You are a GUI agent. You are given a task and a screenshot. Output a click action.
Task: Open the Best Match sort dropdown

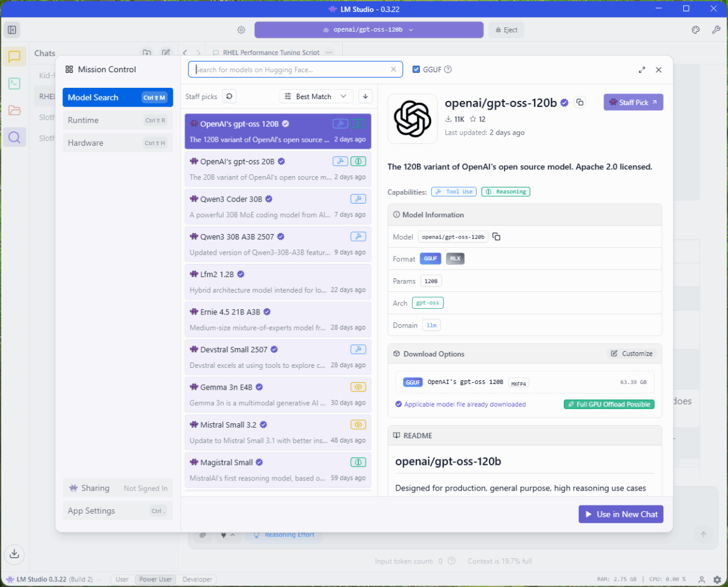tap(315, 96)
